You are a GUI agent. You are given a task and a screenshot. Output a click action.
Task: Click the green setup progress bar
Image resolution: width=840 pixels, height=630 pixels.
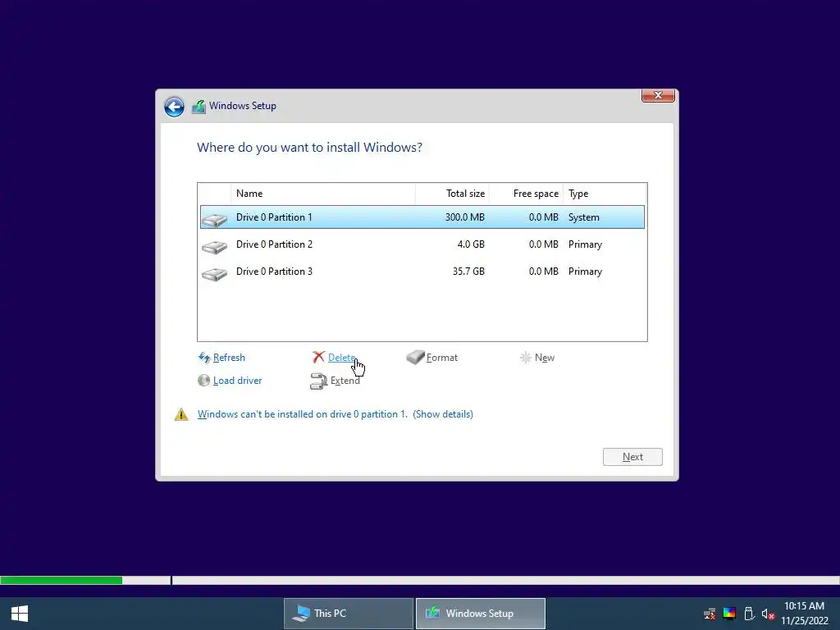(61, 580)
